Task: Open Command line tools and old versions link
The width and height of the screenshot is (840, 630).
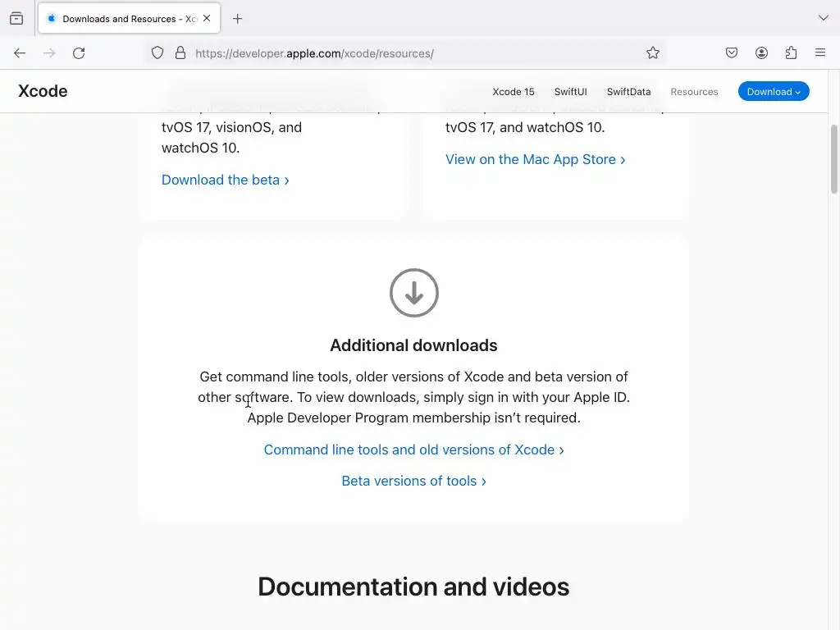Action: [x=413, y=450]
